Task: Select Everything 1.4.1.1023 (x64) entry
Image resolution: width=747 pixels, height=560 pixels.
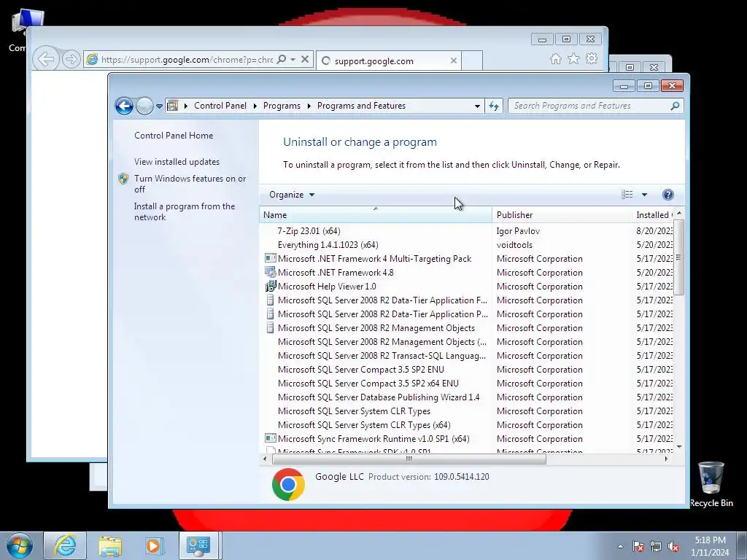Action: [328, 245]
